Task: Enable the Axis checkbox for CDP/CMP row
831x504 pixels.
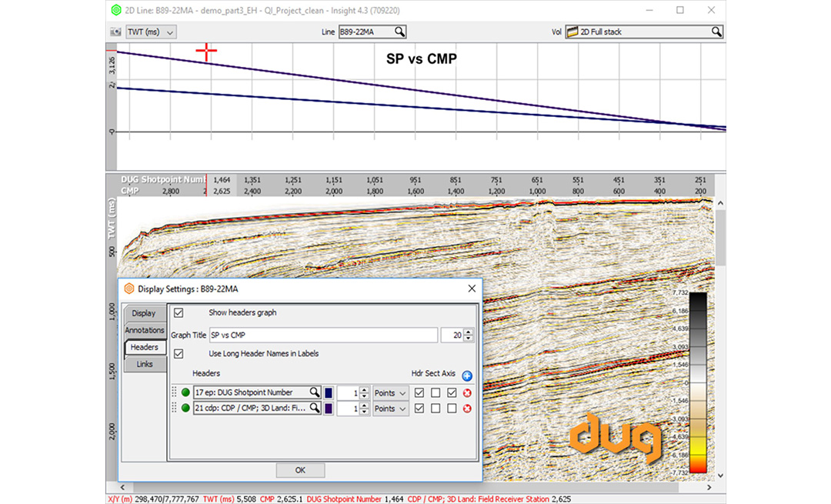Action: 453,409
